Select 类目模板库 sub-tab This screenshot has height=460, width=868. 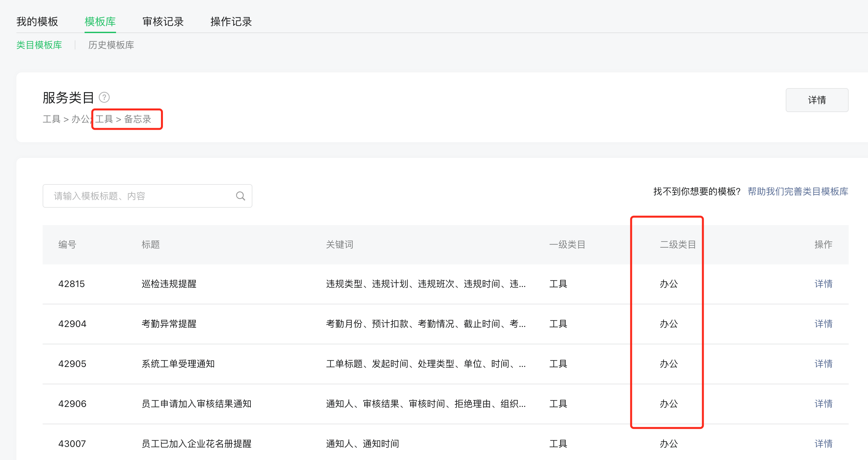coord(39,45)
